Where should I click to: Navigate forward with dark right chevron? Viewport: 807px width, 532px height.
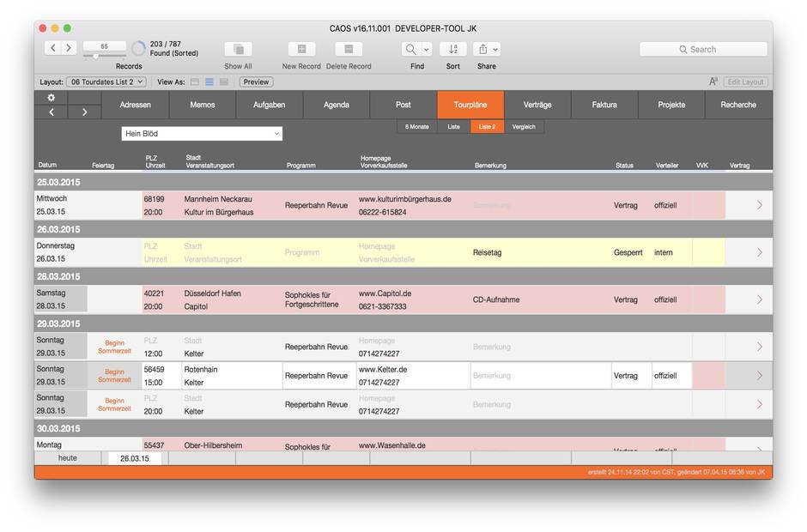coord(84,112)
